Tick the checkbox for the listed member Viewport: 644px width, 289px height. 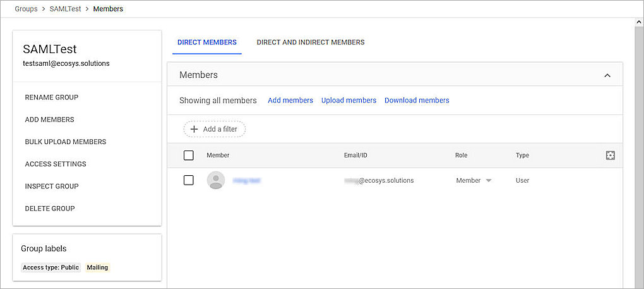(189, 180)
